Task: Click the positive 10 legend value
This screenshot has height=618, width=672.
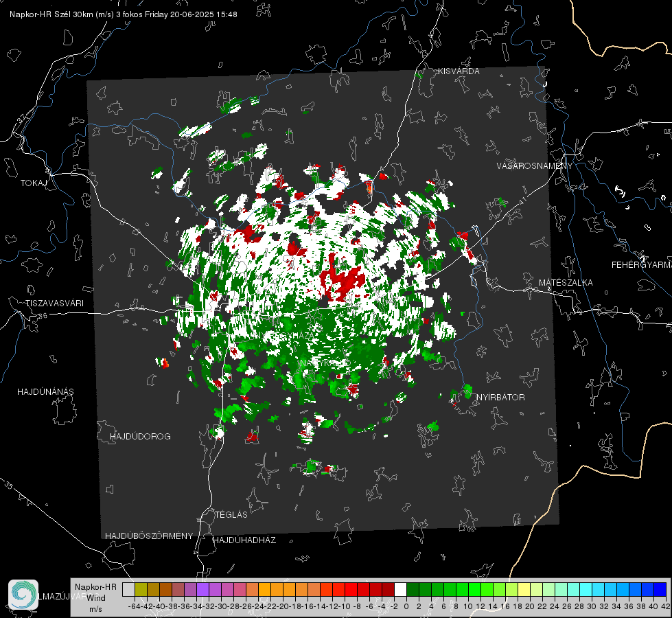Action: point(468,606)
